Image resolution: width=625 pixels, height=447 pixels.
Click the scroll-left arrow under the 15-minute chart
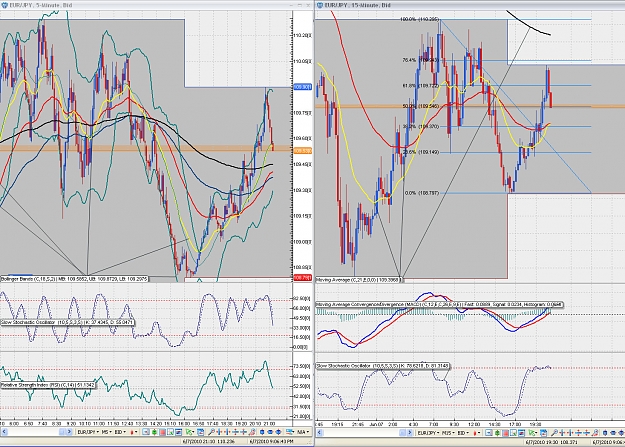[319, 432]
